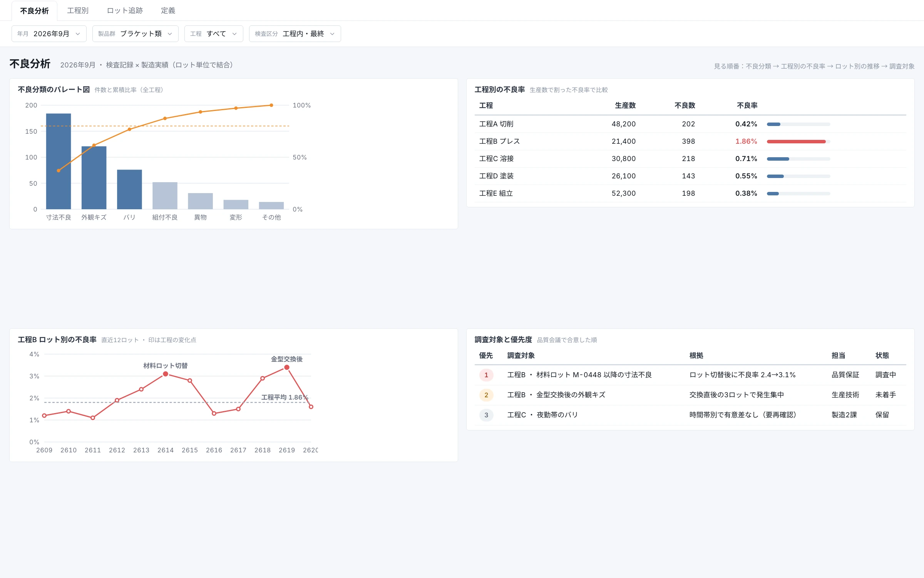Click the 組付不良 bar in the Pareto chart
This screenshot has height=578, width=924.
coord(165,196)
